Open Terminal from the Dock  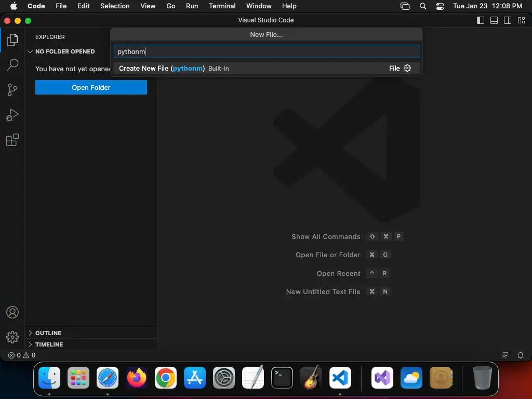click(x=282, y=378)
